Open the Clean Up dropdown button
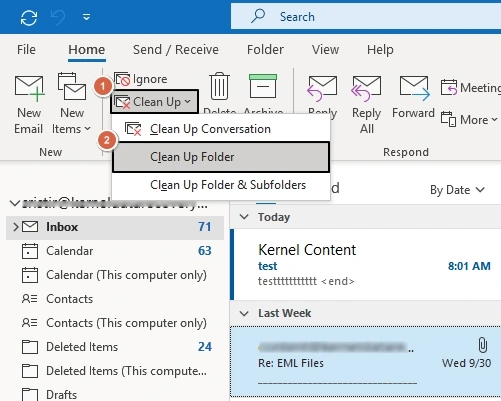Screen dimensions: 501x401 tap(154, 102)
